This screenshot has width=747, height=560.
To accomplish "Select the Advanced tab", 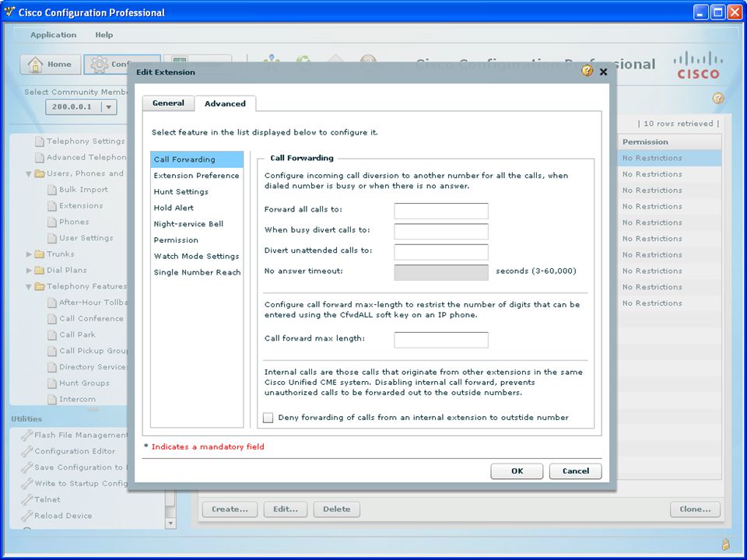I will tap(225, 103).
